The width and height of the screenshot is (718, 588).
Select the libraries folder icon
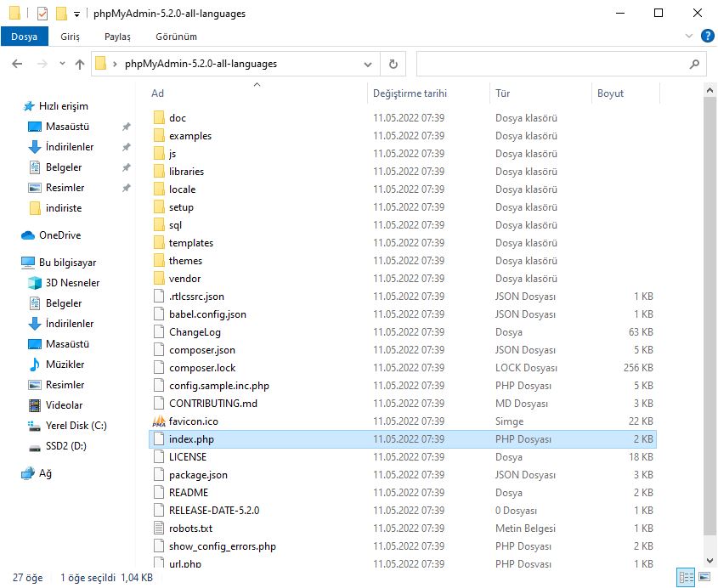[x=159, y=172]
